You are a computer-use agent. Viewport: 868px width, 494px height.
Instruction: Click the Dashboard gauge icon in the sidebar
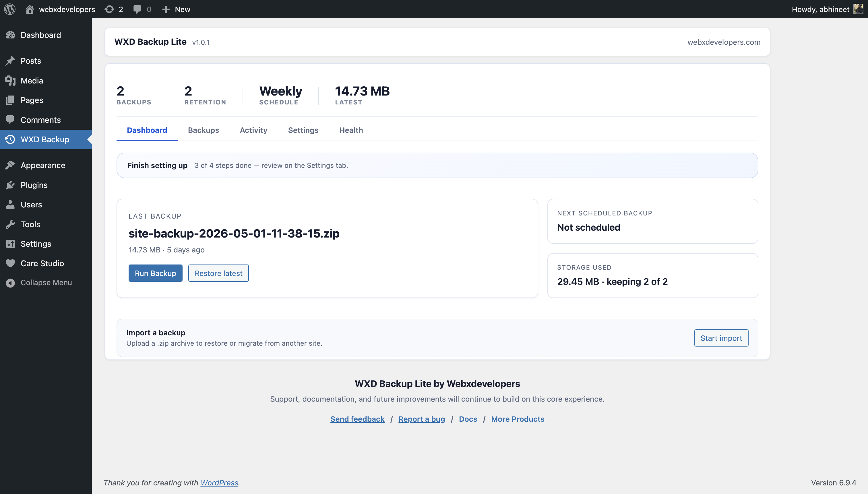[10, 35]
